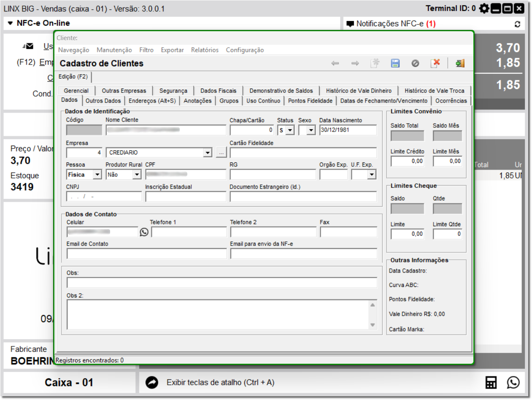Image resolution: width=532 pixels, height=400 pixels.
Task: Open the Datas de Fechamento/Vencimento tab
Action: tap(384, 101)
